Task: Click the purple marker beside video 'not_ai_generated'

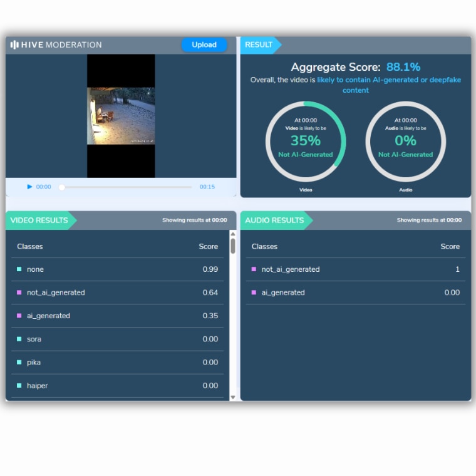Action: point(19,292)
